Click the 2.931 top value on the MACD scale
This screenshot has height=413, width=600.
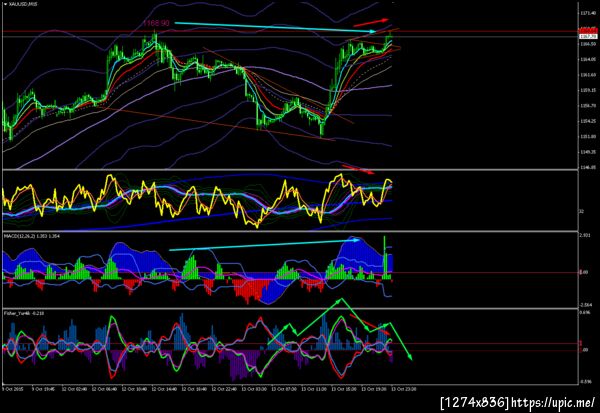585,235
